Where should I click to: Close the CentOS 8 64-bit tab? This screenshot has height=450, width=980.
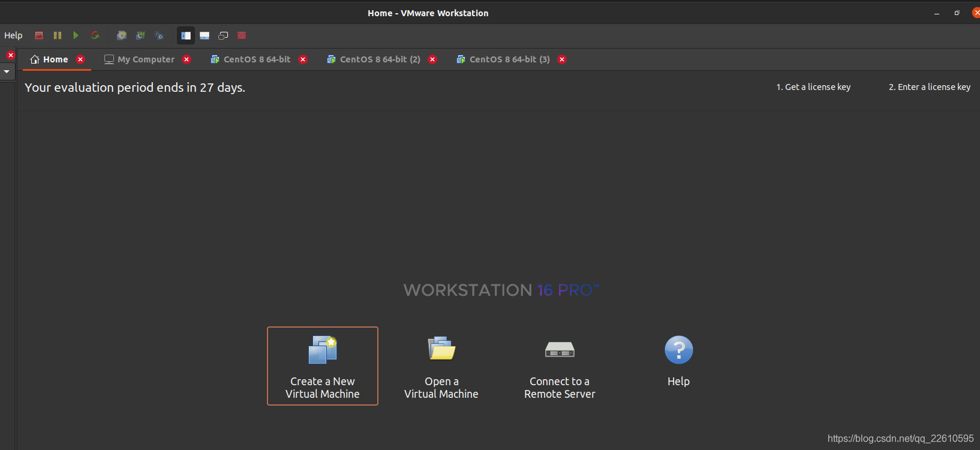[303, 59]
